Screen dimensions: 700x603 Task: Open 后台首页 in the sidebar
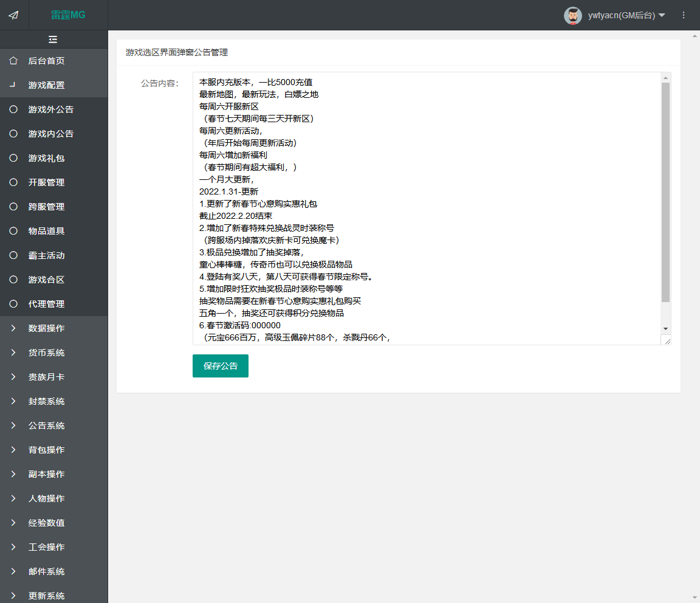[x=53, y=61]
